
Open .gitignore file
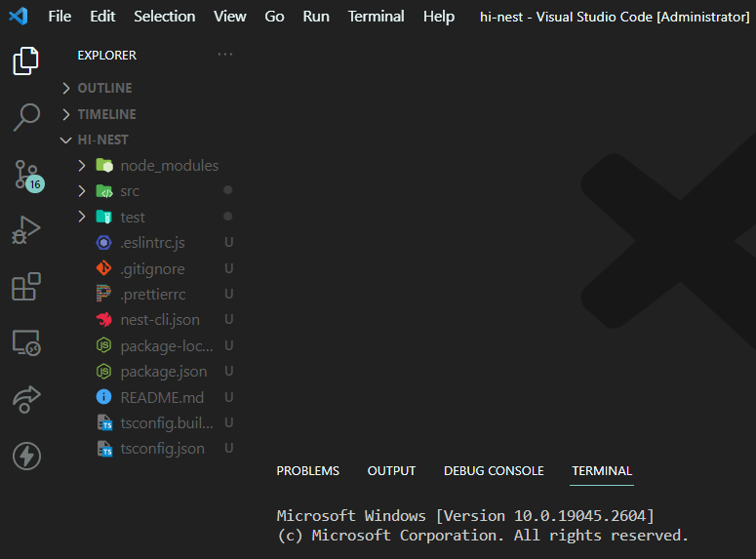pyautogui.click(x=152, y=268)
